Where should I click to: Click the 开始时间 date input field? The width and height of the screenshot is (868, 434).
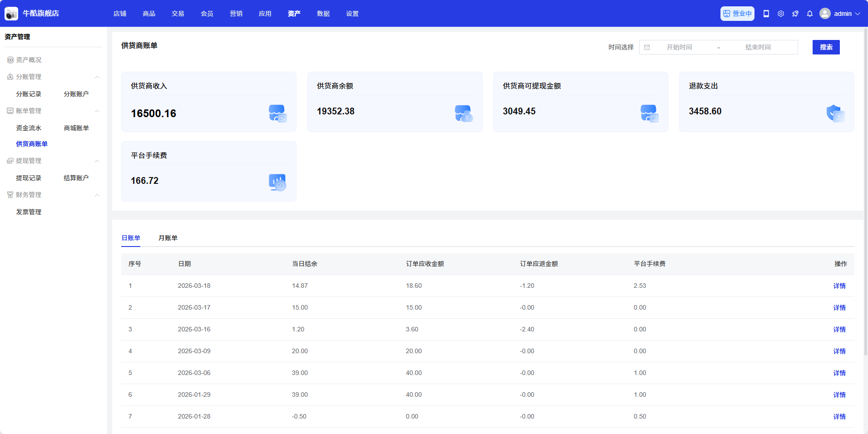click(x=679, y=47)
